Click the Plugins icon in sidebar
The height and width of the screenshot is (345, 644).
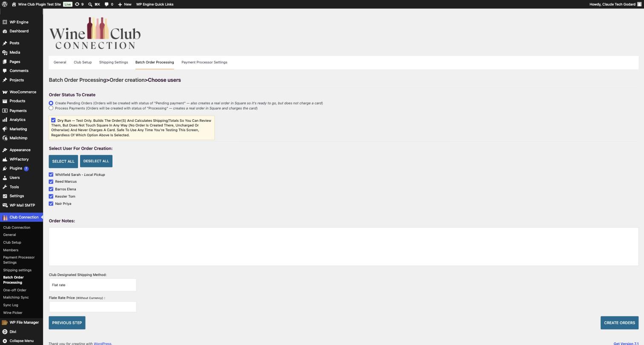pos(5,168)
